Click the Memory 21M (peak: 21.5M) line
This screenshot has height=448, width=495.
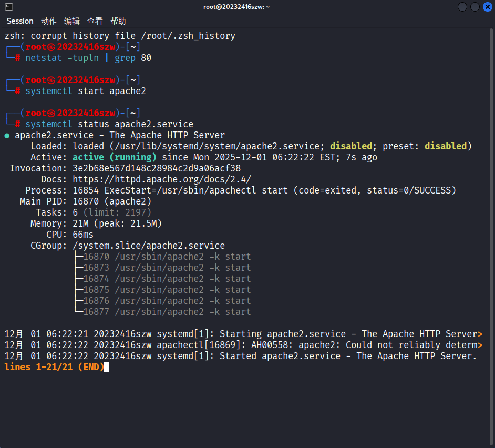point(96,223)
